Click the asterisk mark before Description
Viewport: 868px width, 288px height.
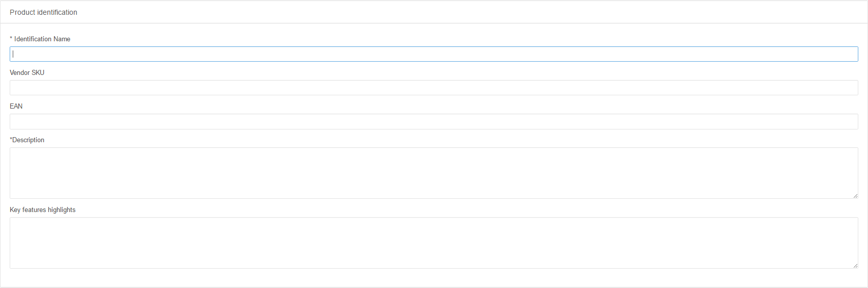pyautogui.click(x=11, y=139)
